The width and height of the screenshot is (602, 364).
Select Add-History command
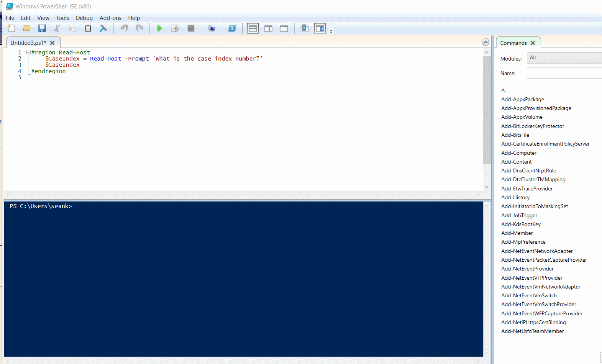pyautogui.click(x=515, y=197)
